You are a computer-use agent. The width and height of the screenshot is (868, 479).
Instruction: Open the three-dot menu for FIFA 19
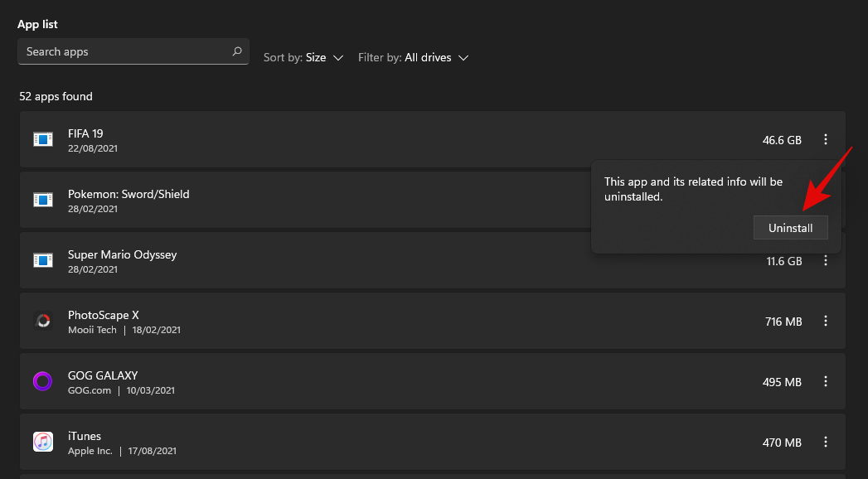click(825, 140)
